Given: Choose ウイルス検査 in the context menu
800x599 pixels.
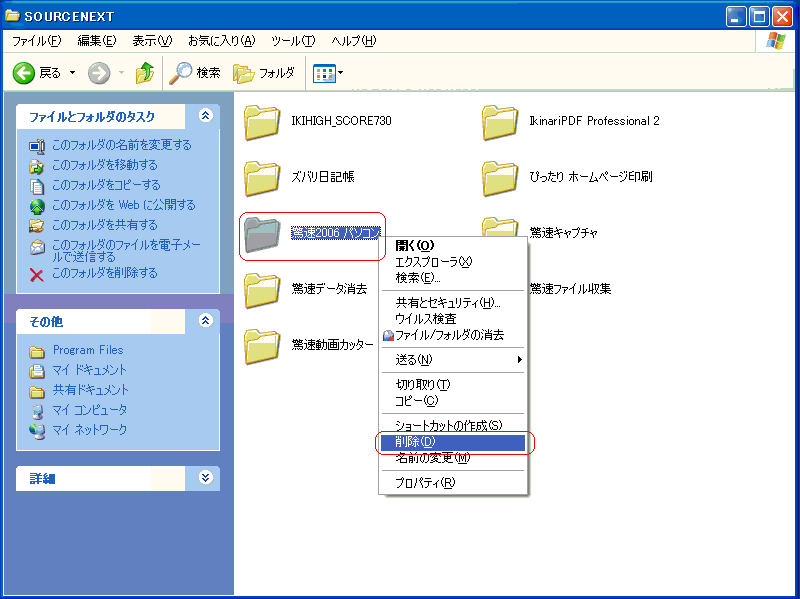Looking at the screenshot, I should click(x=453, y=319).
